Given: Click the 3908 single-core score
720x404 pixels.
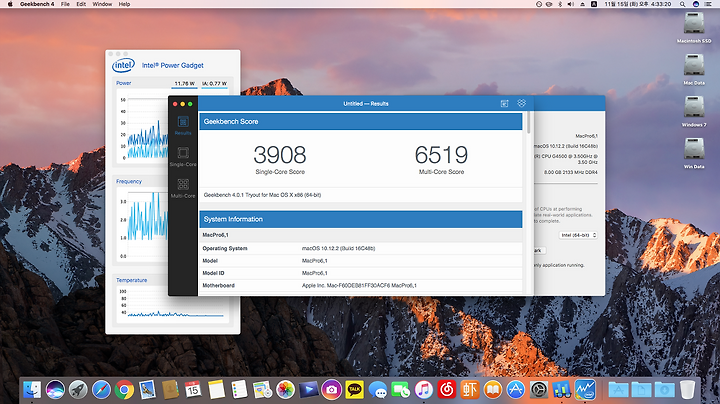Looking at the screenshot, I should [280, 155].
